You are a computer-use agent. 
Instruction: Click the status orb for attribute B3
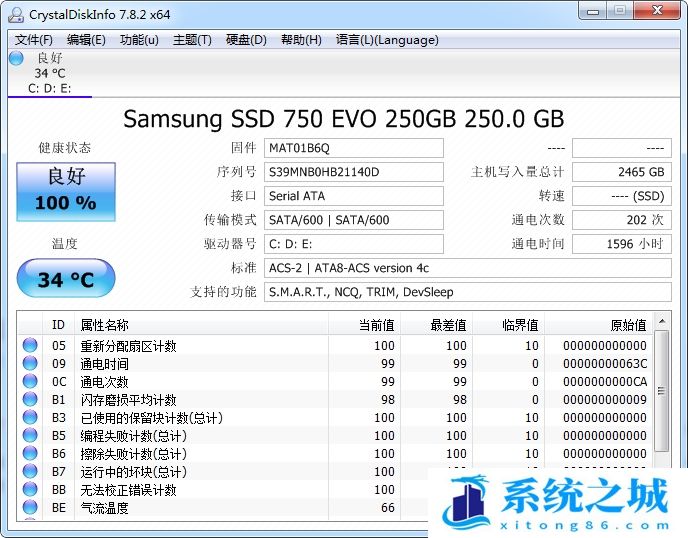tap(30, 417)
